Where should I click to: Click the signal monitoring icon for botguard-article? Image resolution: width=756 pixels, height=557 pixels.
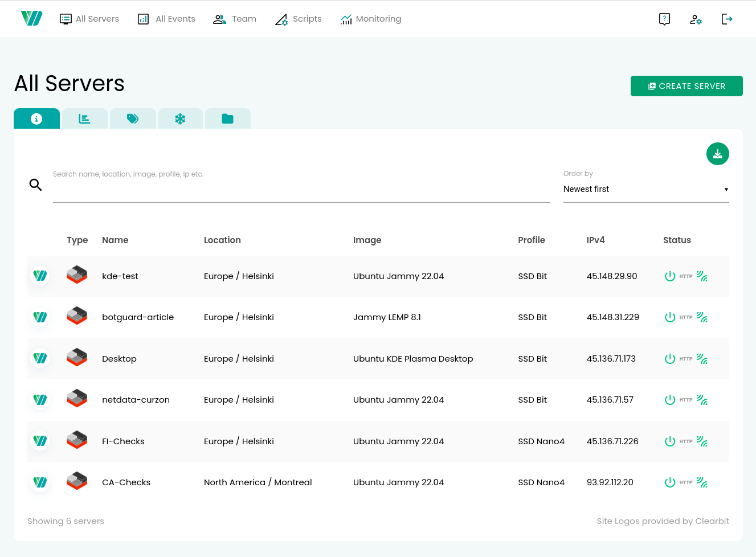(x=702, y=317)
